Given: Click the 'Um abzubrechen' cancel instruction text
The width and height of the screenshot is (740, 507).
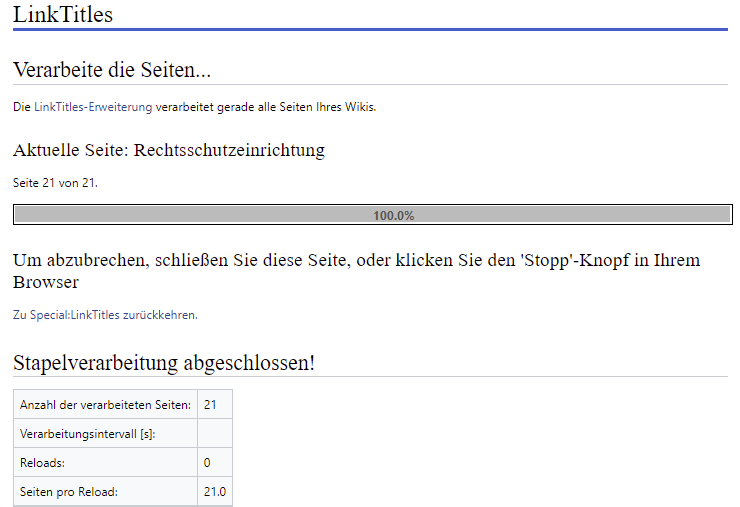Looking at the screenshot, I should pyautogui.click(x=356, y=270).
